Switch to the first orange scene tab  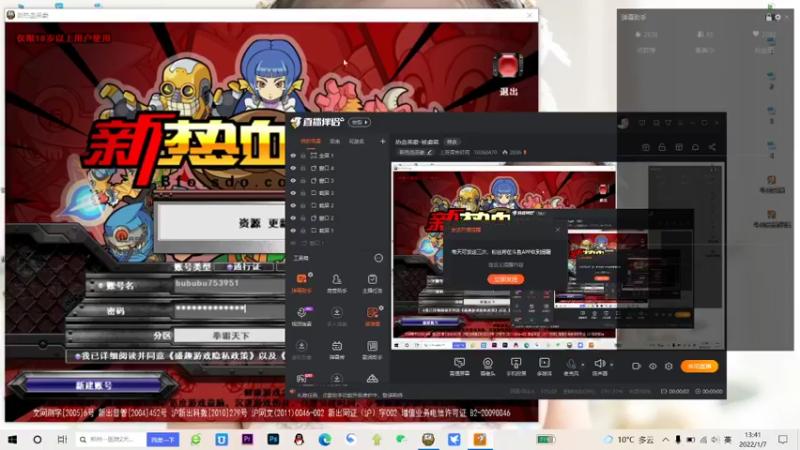[311, 141]
